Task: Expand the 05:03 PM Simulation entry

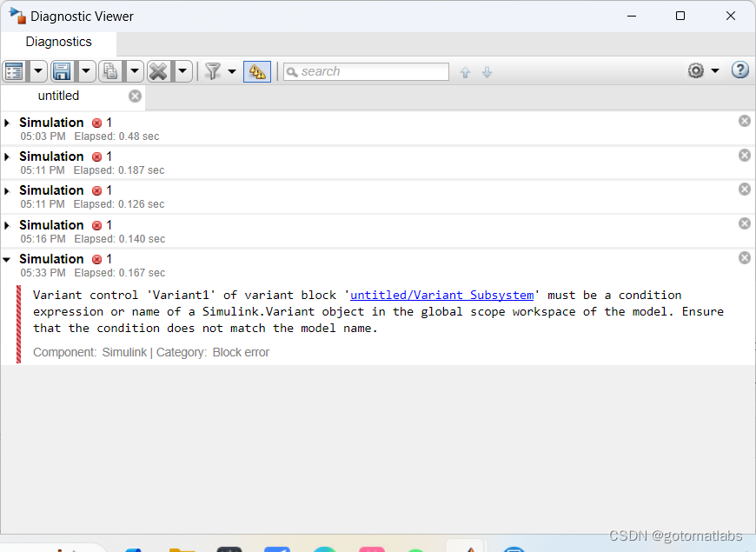Action: 7,123
